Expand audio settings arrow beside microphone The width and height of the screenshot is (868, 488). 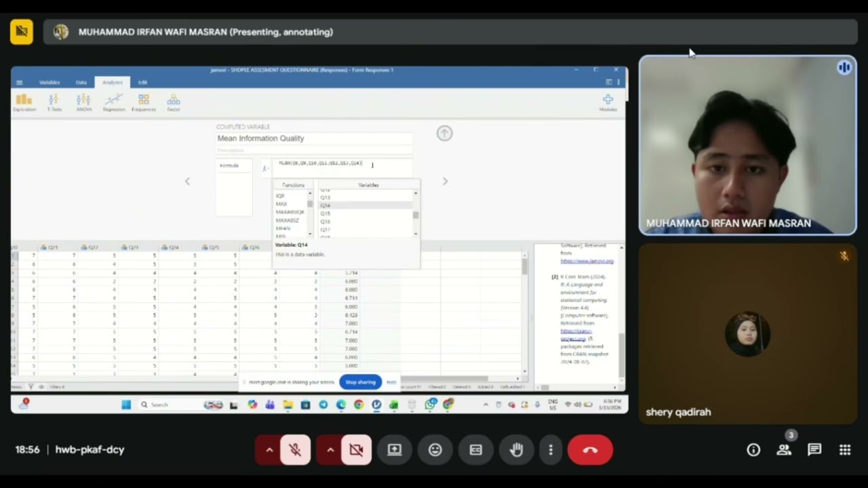click(269, 450)
